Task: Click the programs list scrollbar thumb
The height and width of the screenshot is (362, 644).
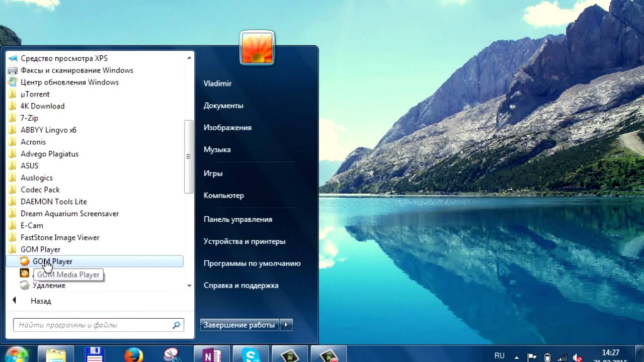Action: [x=189, y=156]
